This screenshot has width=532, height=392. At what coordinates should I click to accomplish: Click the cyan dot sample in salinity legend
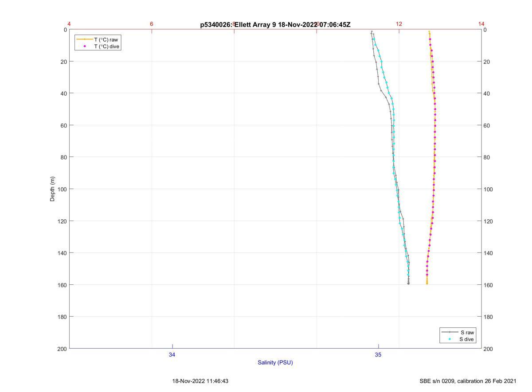tap(450, 339)
